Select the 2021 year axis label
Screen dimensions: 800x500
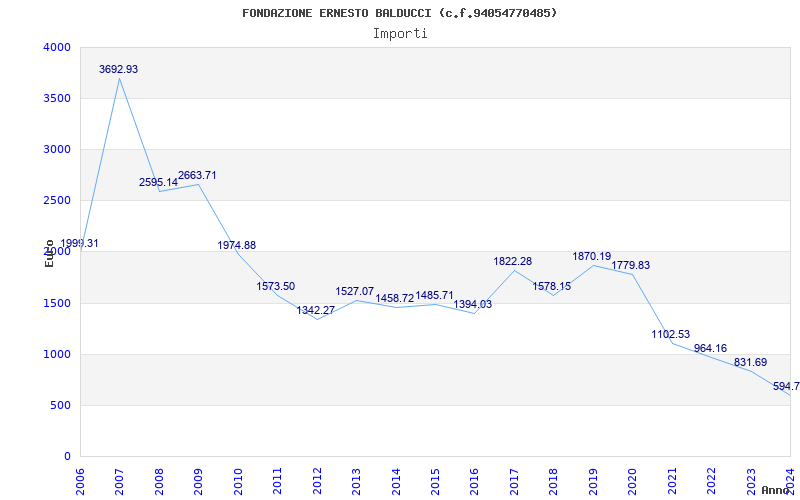coord(672,481)
